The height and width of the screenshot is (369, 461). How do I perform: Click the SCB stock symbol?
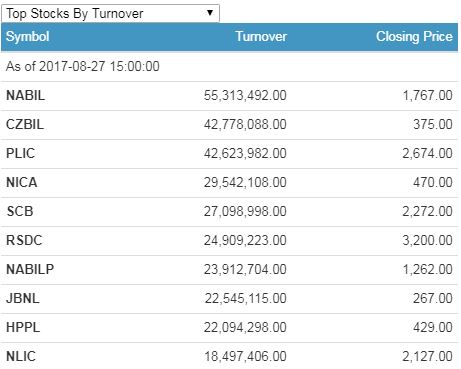point(20,212)
